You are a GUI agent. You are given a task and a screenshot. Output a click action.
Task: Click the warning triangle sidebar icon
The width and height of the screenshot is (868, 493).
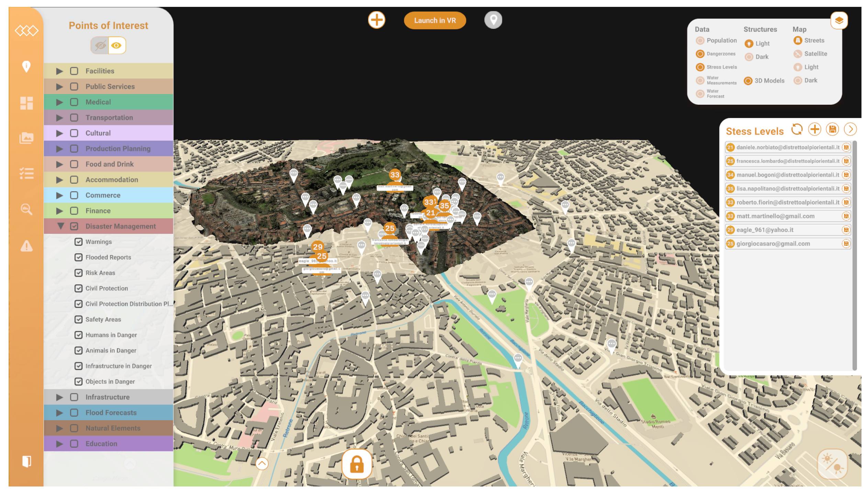point(26,246)
